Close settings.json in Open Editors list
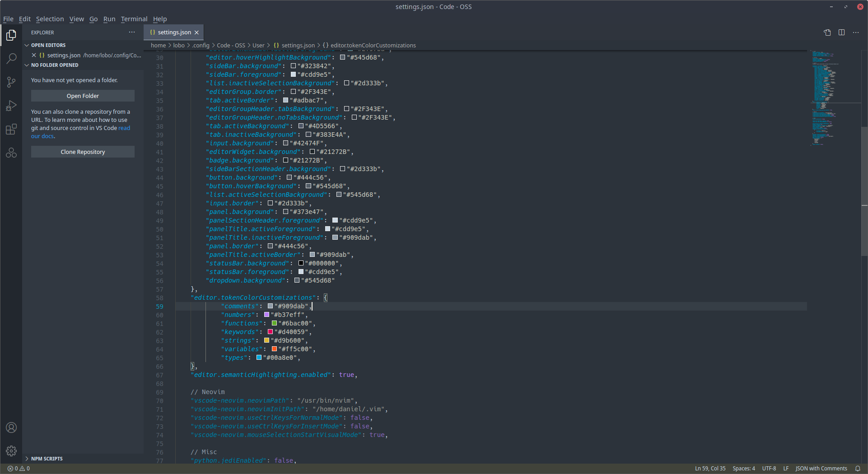This screenshot has height=474, width=868. pyautogui.click(x=34, y=55)
